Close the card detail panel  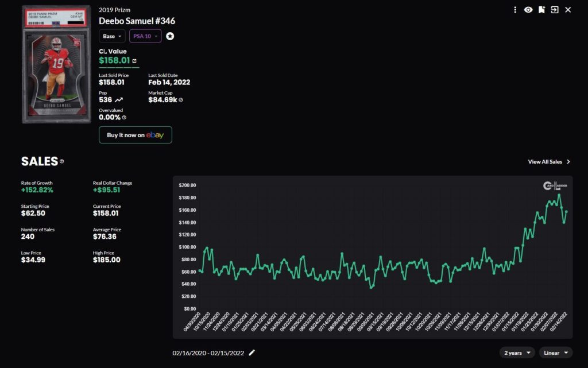pos(568,10)
